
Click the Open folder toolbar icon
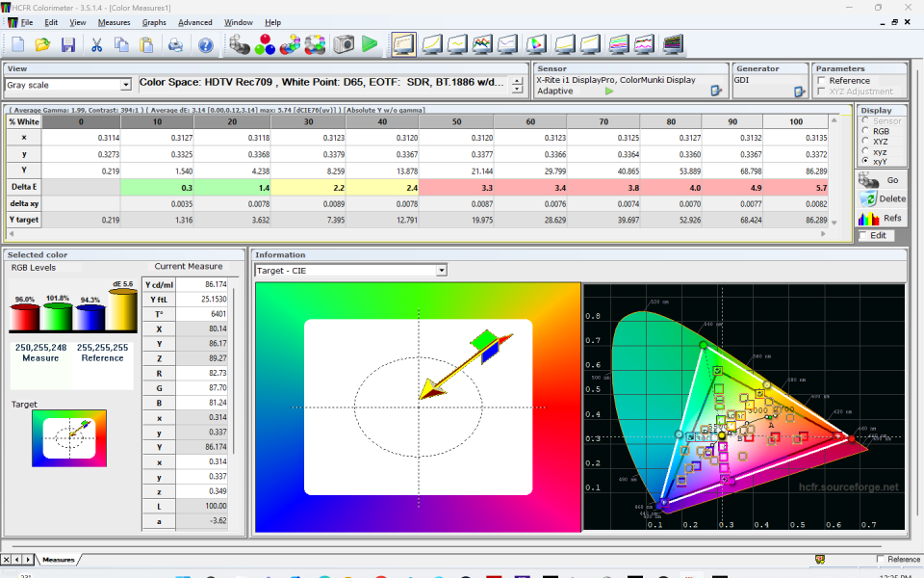(x=42, y=44)
